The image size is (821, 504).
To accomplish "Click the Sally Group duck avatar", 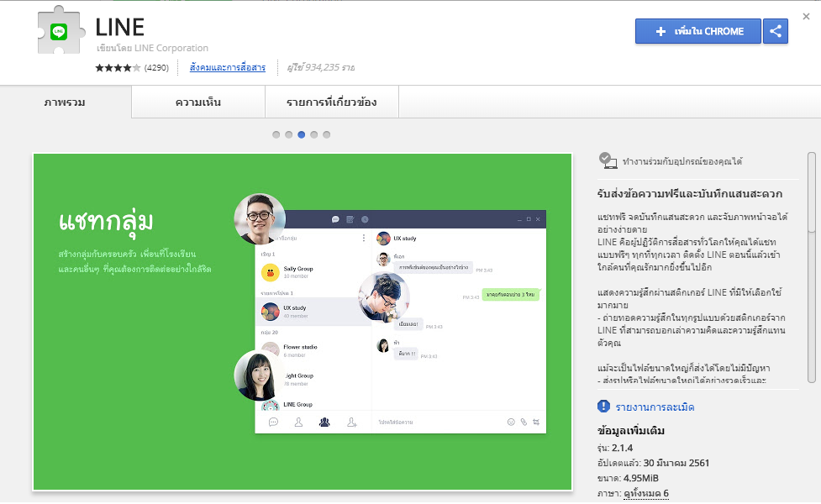I will (x=271, y=272).
